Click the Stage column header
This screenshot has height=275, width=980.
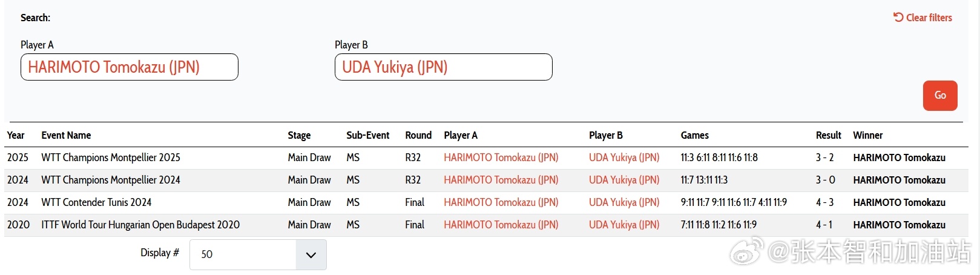coord(299,135)
